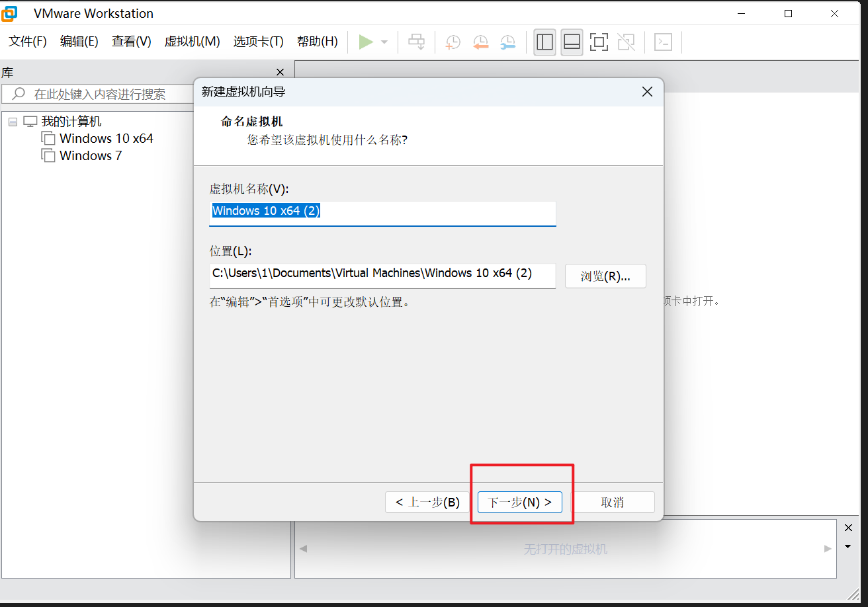Click the 上一步(B) back button
Image resolution: width=868 pixels, height=607 pixels.
(427, 503)
